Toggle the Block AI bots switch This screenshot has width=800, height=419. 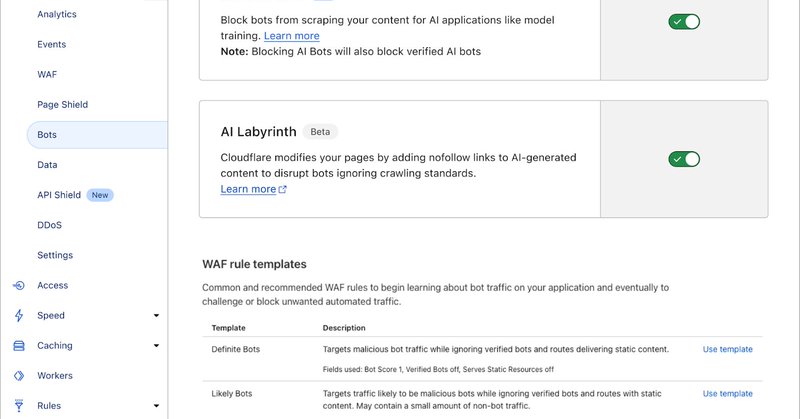coord(684,21)
